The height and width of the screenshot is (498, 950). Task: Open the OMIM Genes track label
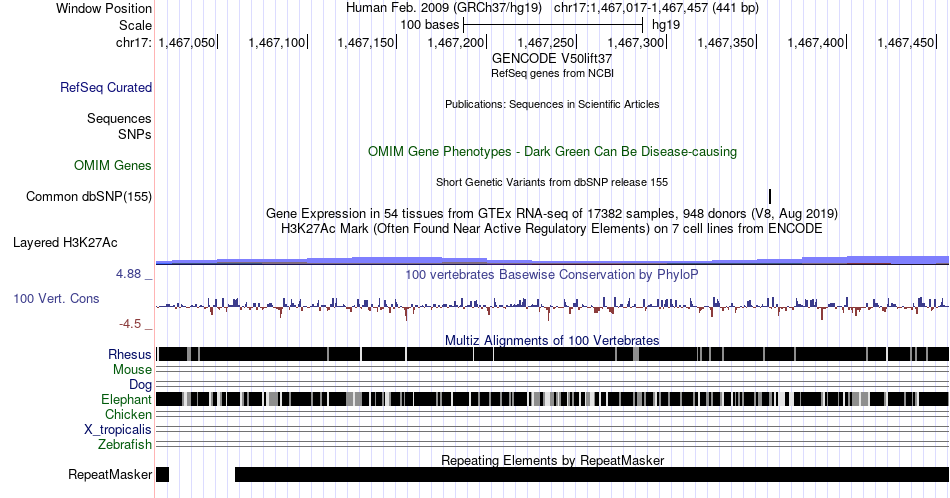coord(113,165)
